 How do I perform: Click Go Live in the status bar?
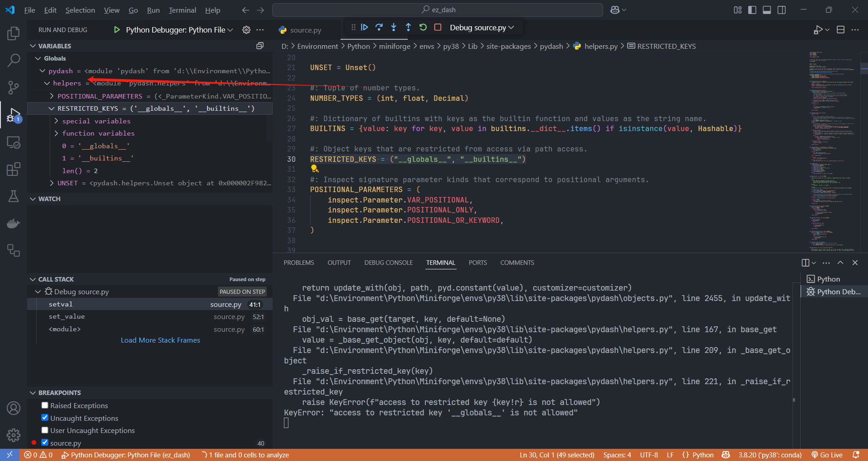827,455
